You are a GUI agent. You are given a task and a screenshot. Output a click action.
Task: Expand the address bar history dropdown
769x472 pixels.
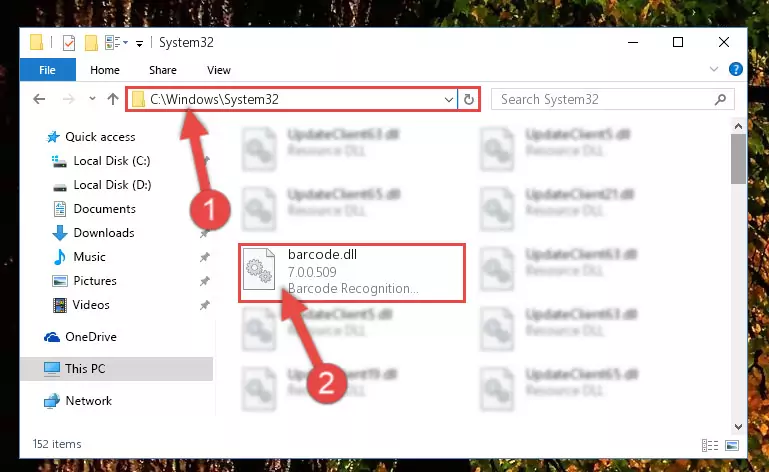coord(448,100)
